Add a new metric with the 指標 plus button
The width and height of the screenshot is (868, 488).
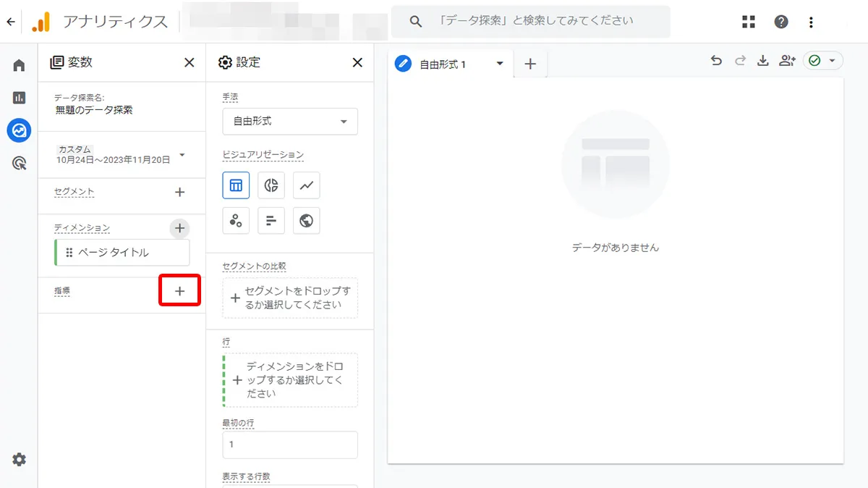179,290
